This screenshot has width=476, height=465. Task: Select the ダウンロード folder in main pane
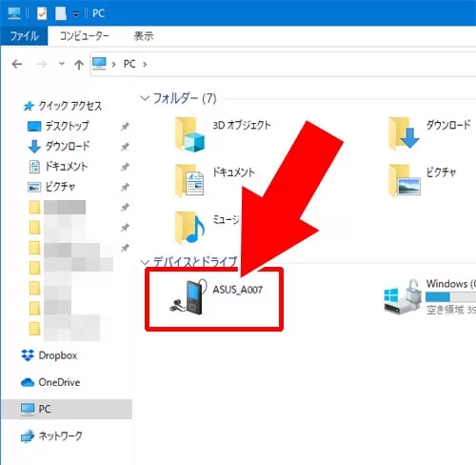point(405,133)
